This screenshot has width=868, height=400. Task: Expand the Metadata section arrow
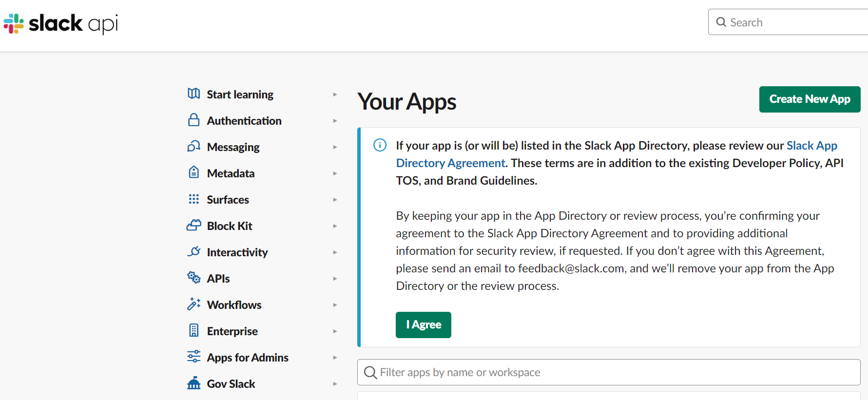(x=335, y=173)
